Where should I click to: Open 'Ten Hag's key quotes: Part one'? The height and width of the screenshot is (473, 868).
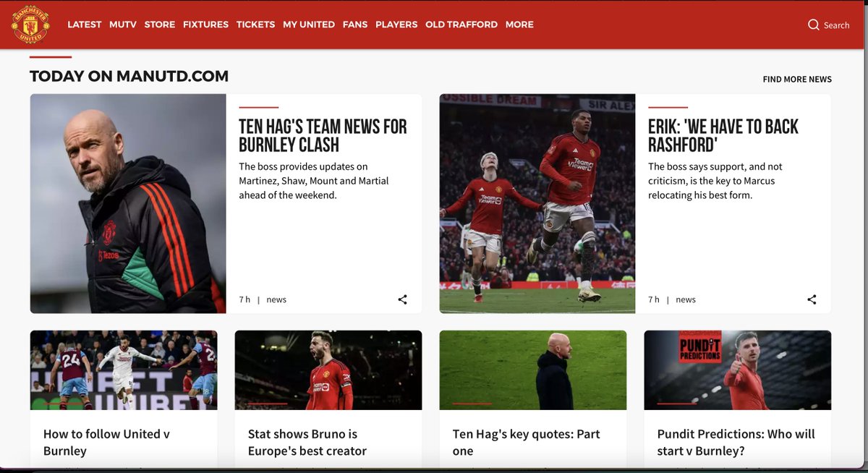click(x=526, y=442)
